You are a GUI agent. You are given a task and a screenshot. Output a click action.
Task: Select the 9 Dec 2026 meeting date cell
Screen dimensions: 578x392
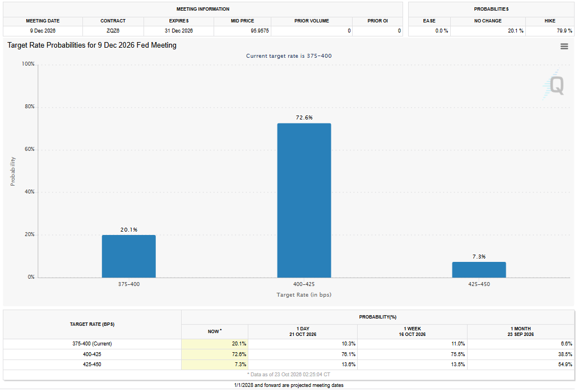[x=43, y=31]
